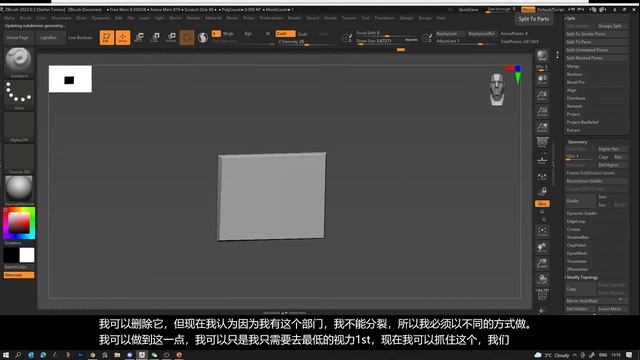This screenshot has height=360, width=640.
Task: Click Split To Parts
Action: click(596, 42)
